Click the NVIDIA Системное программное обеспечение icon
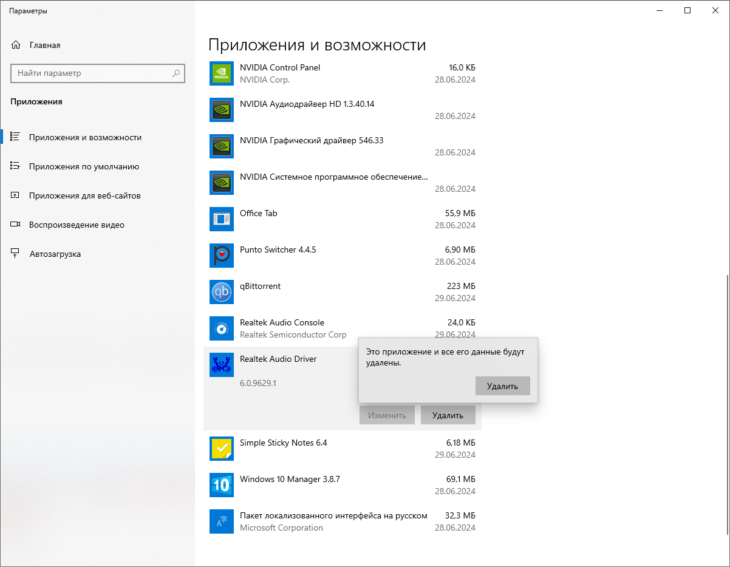730x567 pixels. 221,182
